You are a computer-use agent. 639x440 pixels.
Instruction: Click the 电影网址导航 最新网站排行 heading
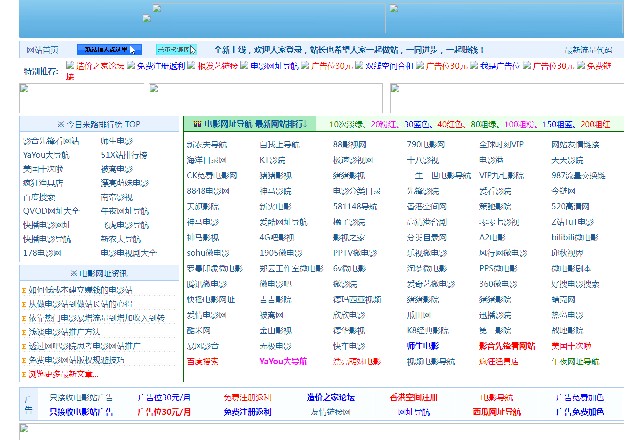255,124
